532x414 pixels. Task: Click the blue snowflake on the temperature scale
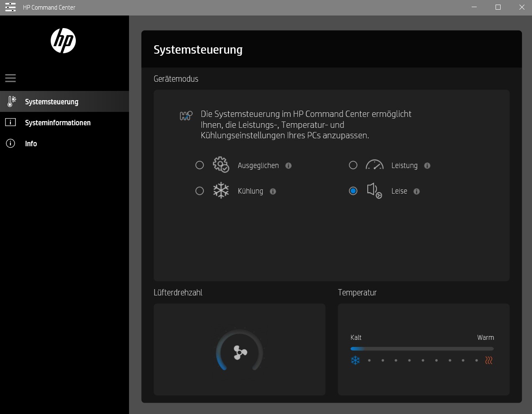pyautogui.click(x=355, y=360)
